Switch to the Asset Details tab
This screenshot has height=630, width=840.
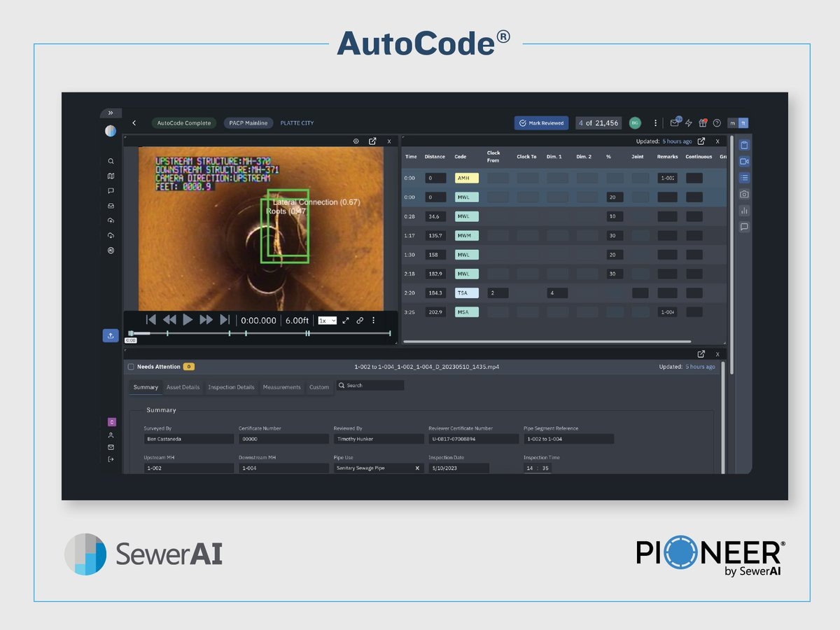tap(183, 387)
